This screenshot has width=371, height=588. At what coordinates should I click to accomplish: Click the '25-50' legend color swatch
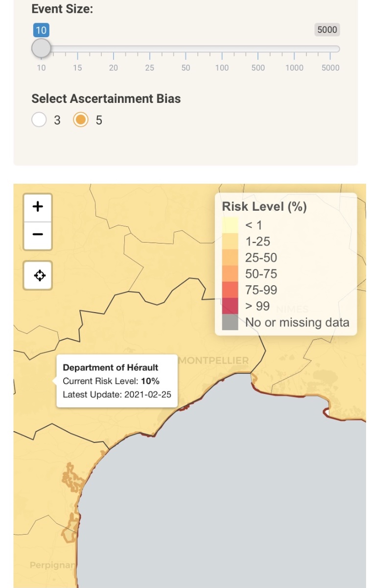(x=230, y=257)
